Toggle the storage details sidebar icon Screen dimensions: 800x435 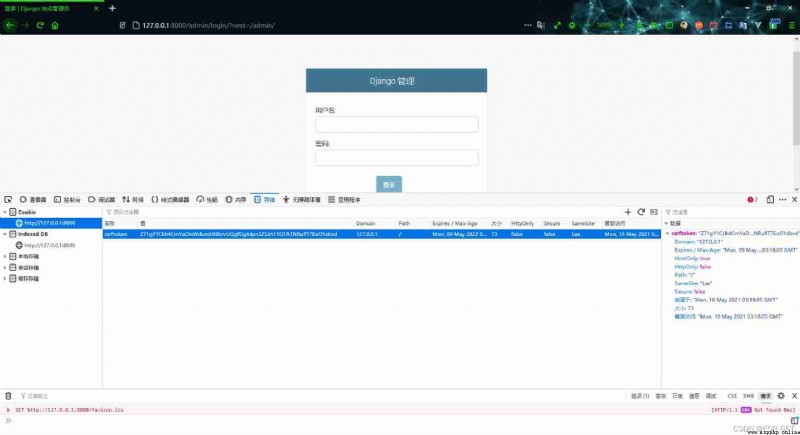coord(654,212)
